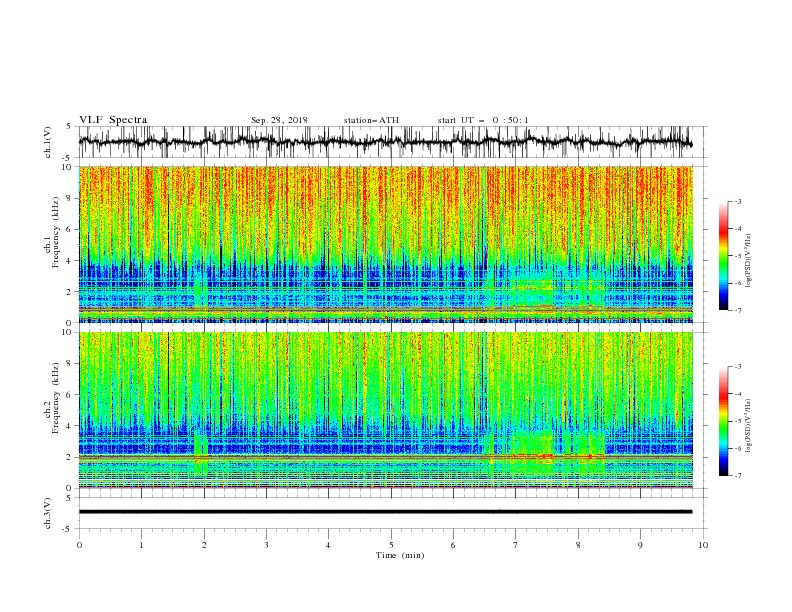Viewport: 792px width, 612px height.
Task: Click the "ch.3(V)" waveform axis label
Action: pyautogui.click(x=48, y=513)
